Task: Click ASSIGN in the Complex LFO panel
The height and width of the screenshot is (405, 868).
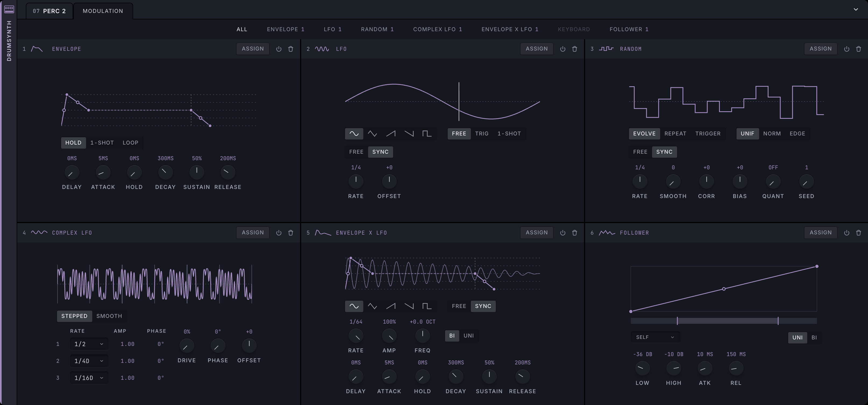Action: tap(253, 233)
